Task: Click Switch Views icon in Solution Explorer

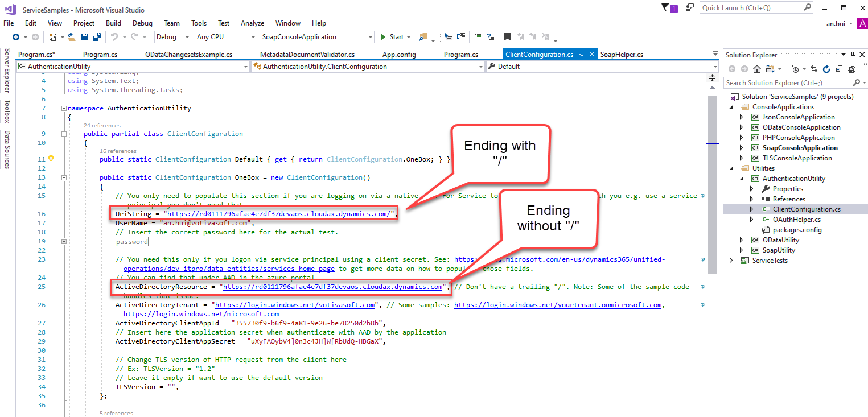Action: [770, 69]
